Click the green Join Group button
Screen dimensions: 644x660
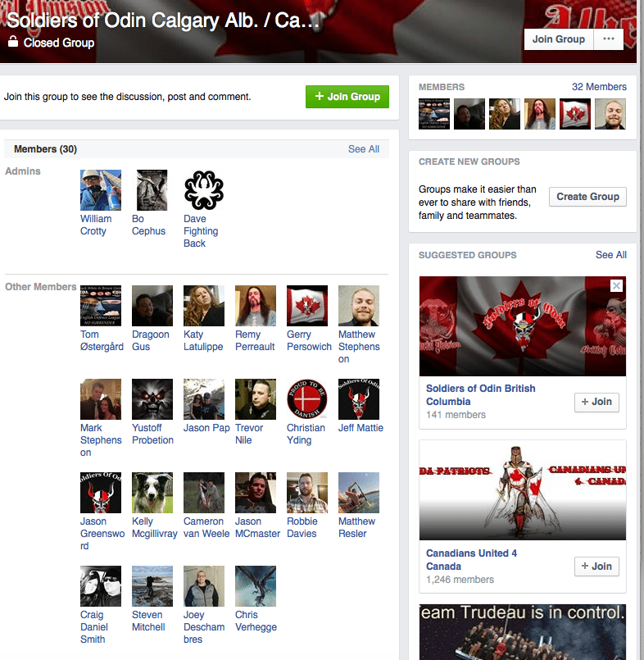(347, 97)
